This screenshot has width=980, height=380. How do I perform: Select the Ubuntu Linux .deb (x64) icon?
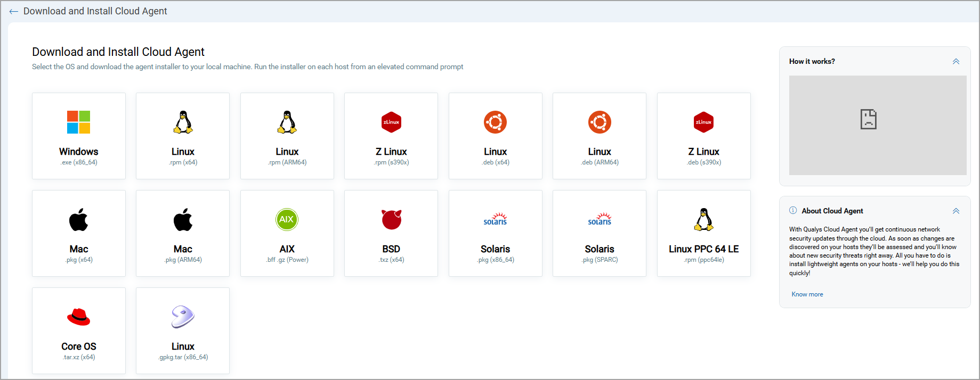[495, 122]
